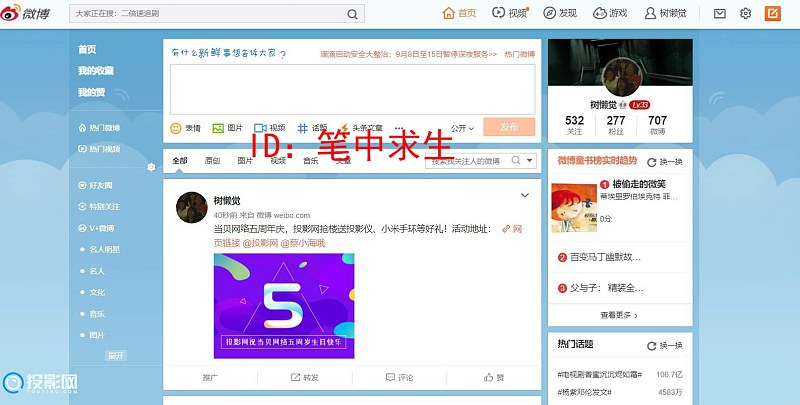Open the purple number 5 post image
800x405 pixels.
point(284,306)
